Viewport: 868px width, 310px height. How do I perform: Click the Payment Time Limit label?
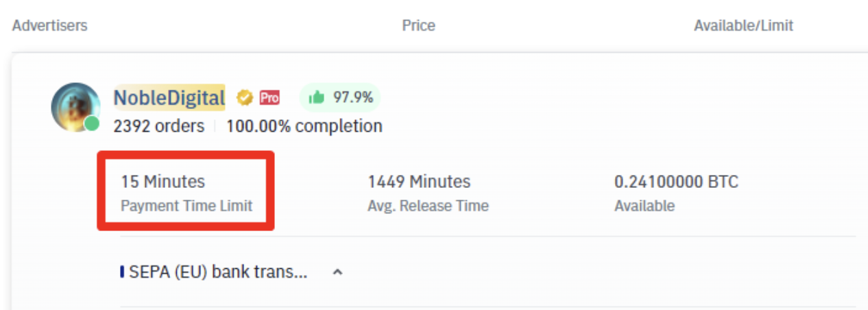point(186,206)
